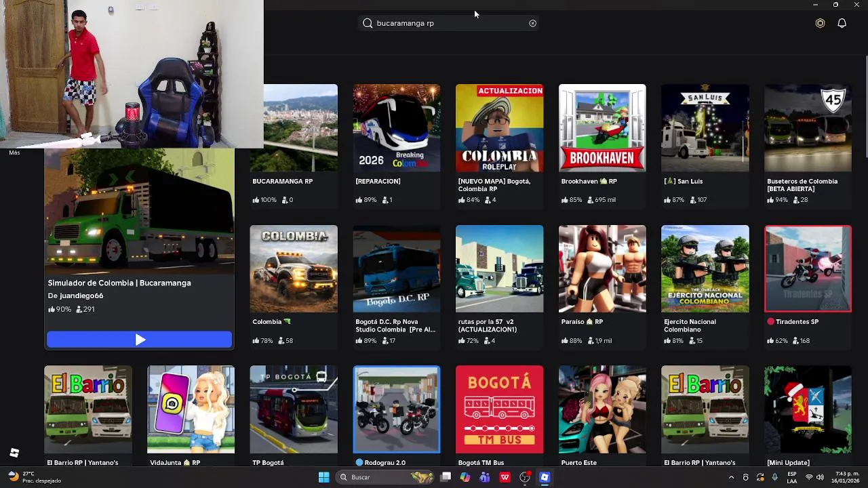Click the 'Brookhaven 🏡 RP' title text

(x=589, y=181)
